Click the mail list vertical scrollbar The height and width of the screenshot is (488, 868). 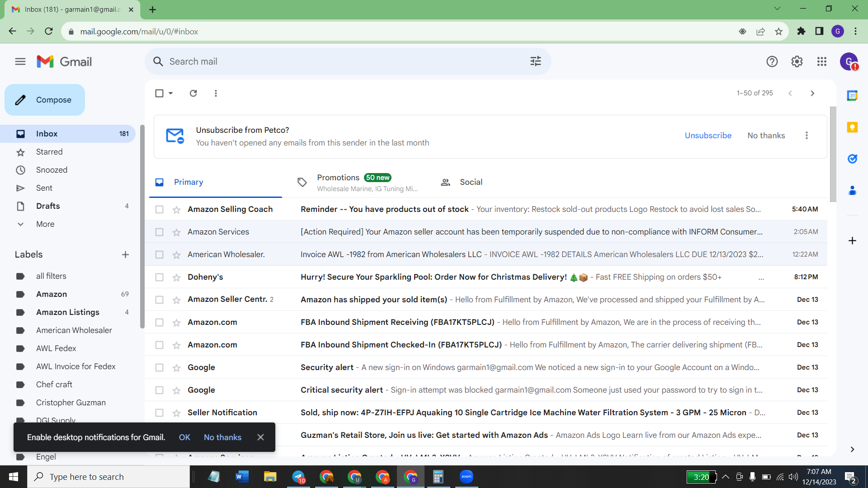[x=833, y=154]
